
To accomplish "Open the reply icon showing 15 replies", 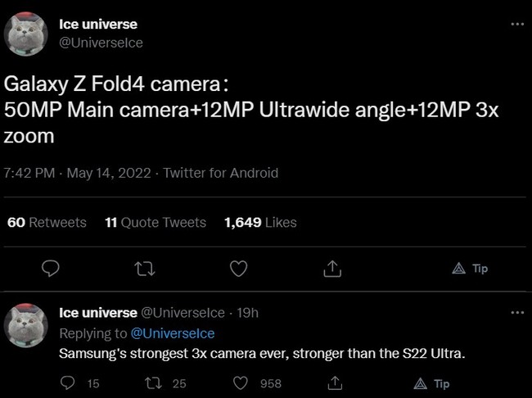I will pos(69,382).
